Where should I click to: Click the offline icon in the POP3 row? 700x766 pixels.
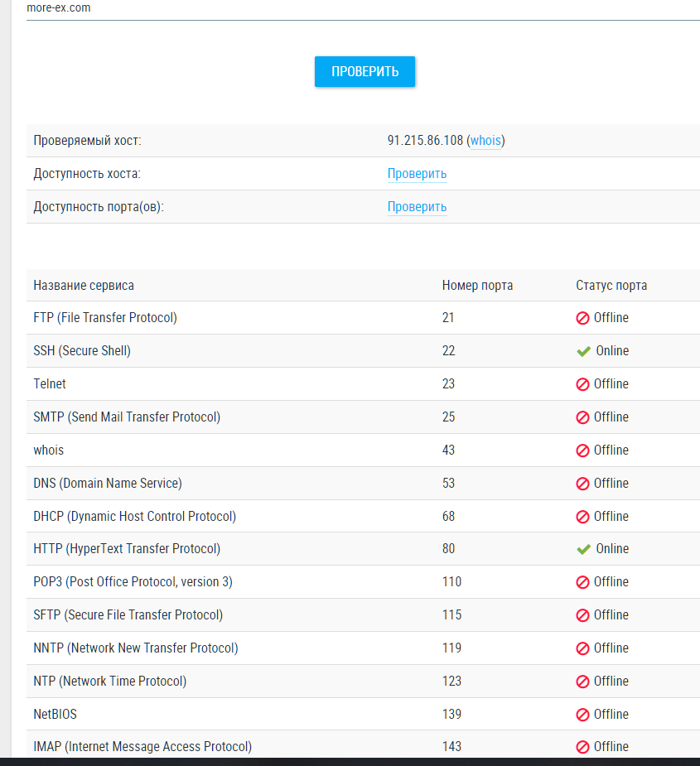click(582, 582)
